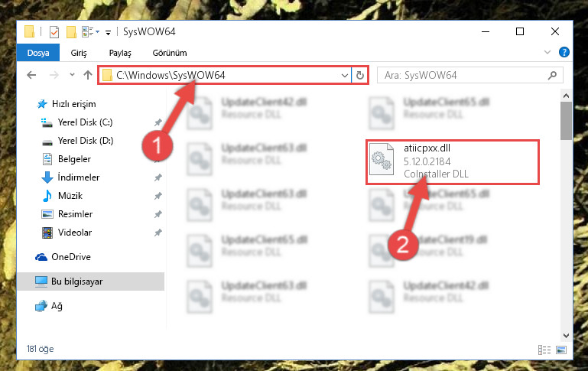Switch to the Görünüm tab
This screenshot has height=371, width=588.
[170, 53]
